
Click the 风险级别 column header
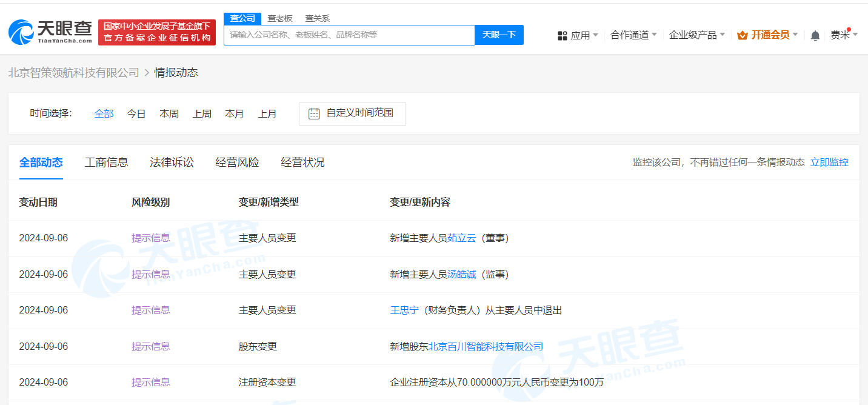tap(151, 202)
